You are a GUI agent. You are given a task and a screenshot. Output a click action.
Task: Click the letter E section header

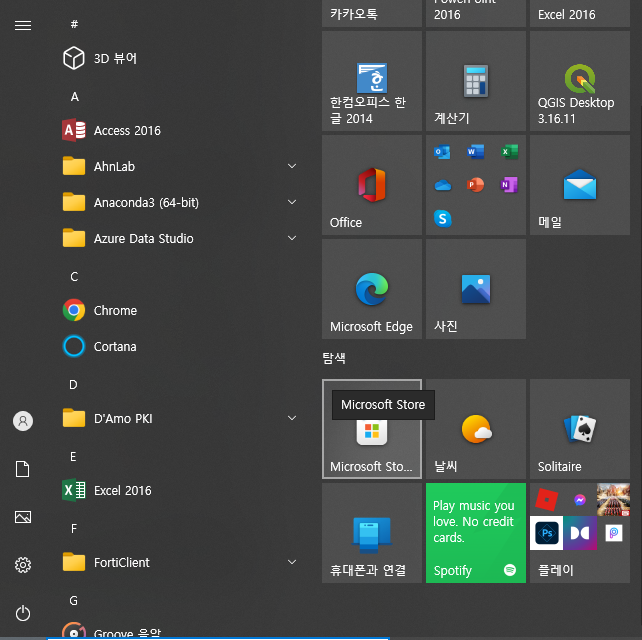(73, 457)
